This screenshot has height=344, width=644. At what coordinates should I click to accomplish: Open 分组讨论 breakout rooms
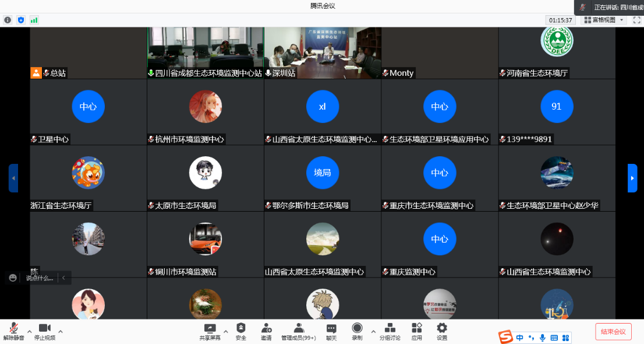coord(390,332)
